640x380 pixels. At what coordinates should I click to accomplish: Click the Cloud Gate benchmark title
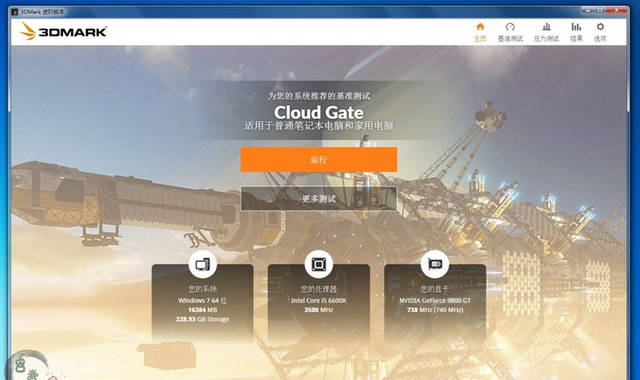[319, 112]
